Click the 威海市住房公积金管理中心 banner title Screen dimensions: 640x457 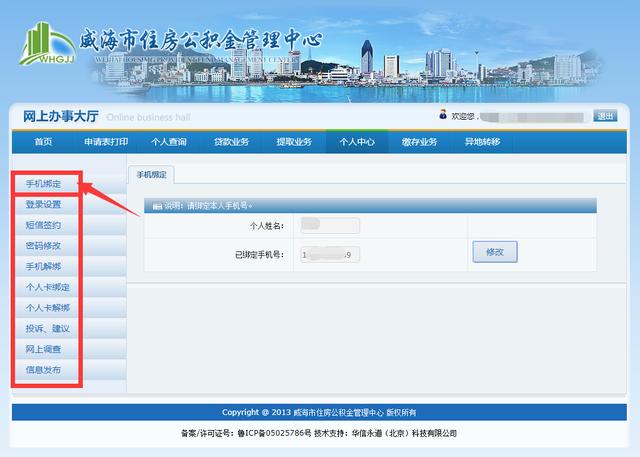point(201,40)
